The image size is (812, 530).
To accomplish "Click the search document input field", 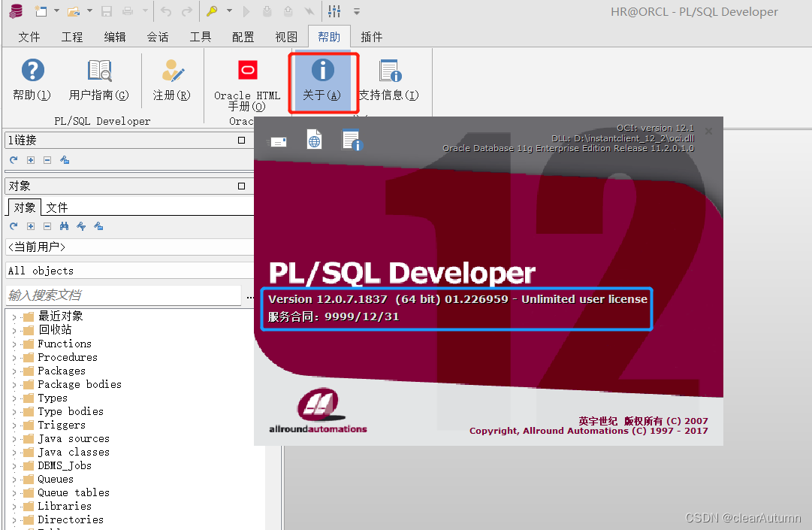I will 120,295.
